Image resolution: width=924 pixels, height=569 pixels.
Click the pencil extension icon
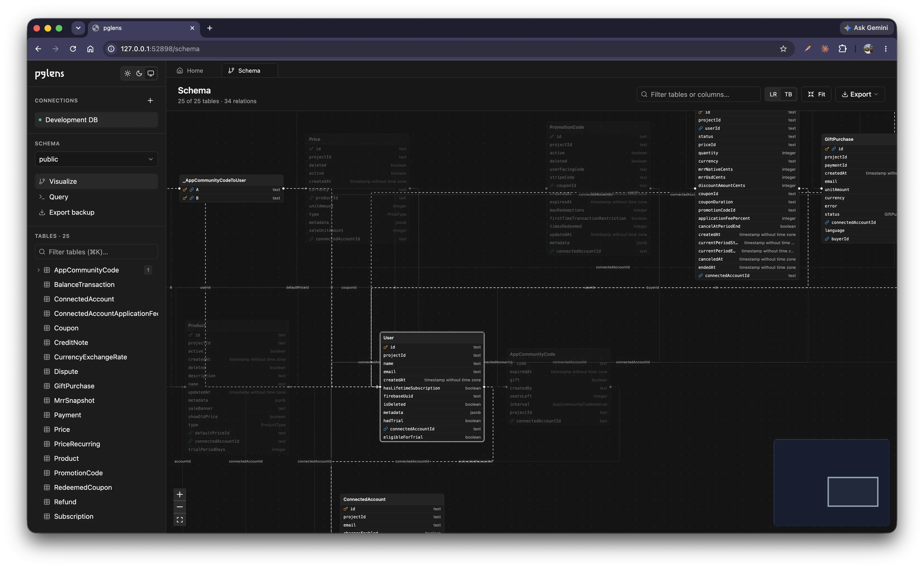(807, 49)
